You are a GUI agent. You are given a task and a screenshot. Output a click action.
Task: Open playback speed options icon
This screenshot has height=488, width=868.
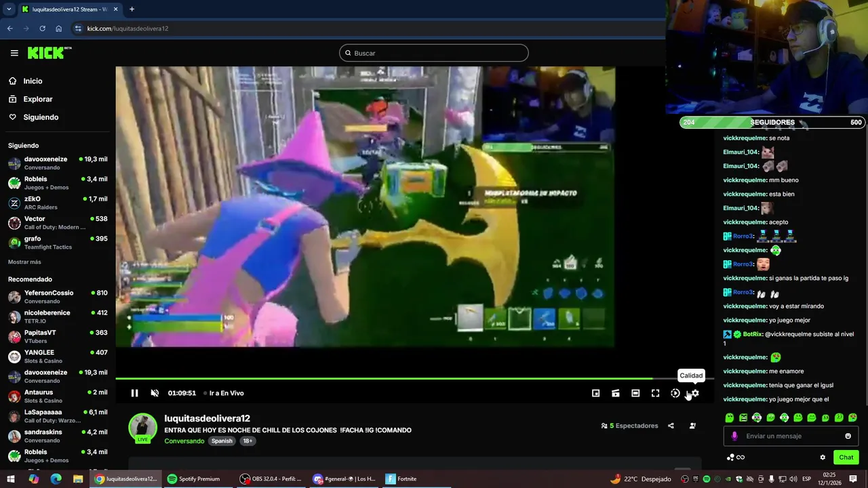pos(675,393)
